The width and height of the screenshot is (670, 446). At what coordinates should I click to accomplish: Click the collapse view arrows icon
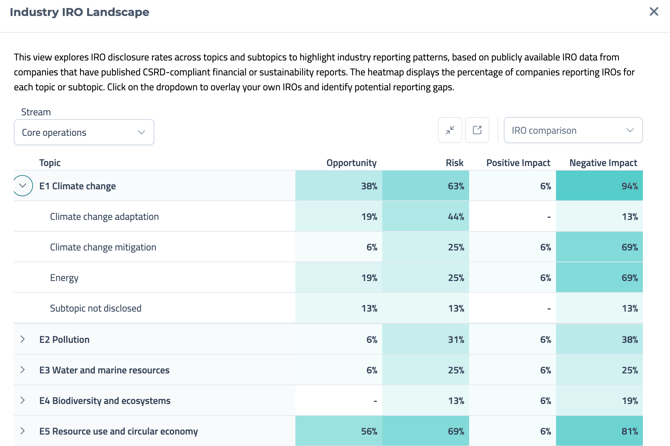click(x=450, y=130)
